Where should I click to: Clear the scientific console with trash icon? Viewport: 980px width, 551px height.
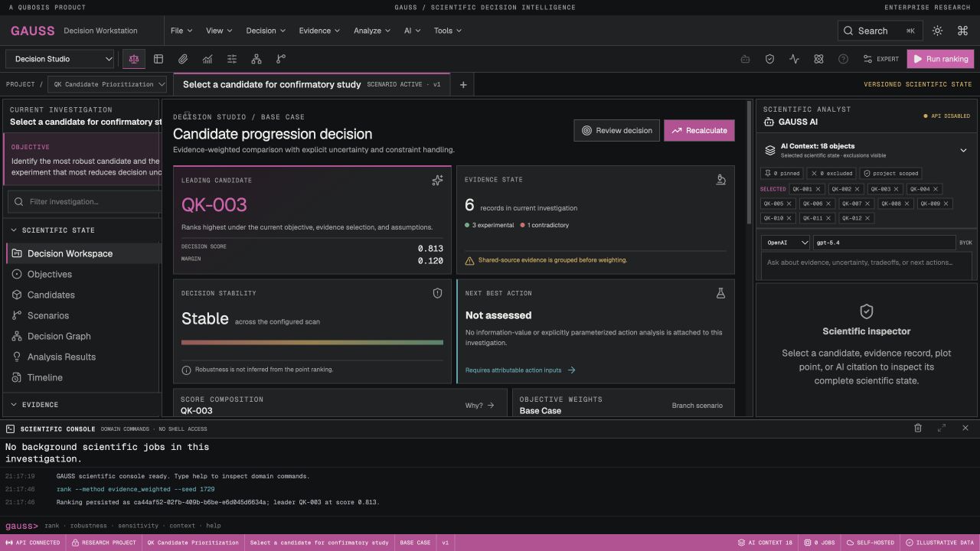click(x=918, y=429)
